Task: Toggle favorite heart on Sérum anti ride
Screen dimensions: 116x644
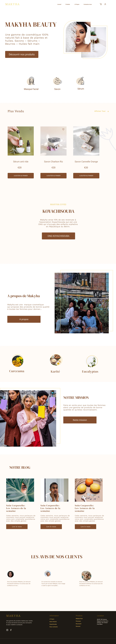Action: 31,129
